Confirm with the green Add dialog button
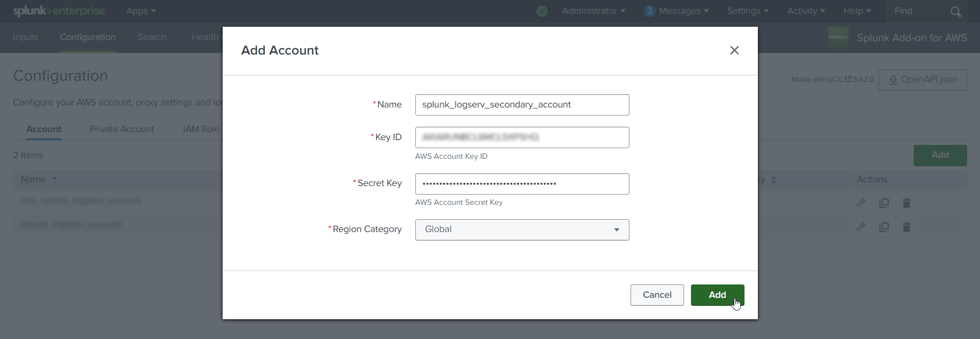Image resolution: width=980 pixels, height=339 pixels. pyautogui.click(x=717, y=295)
